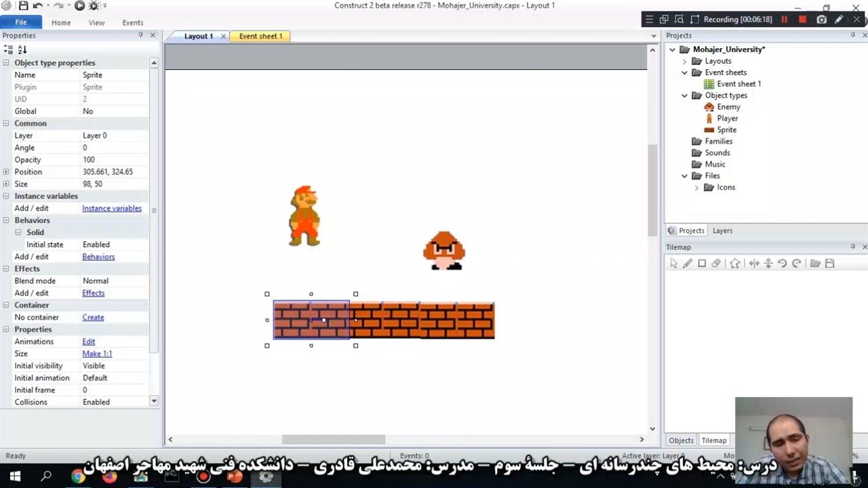Click the Make 1:1 size link
Screen dimensions: 868x488
97,354
